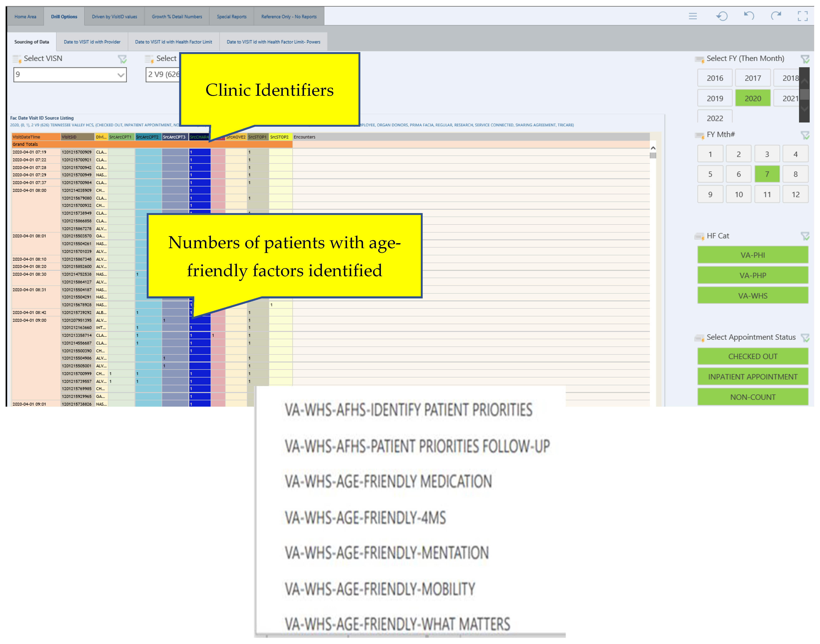The width and height of the screenshot is (820, 644).
Task: Clear the Select FY filter icon
Action: 805,59
